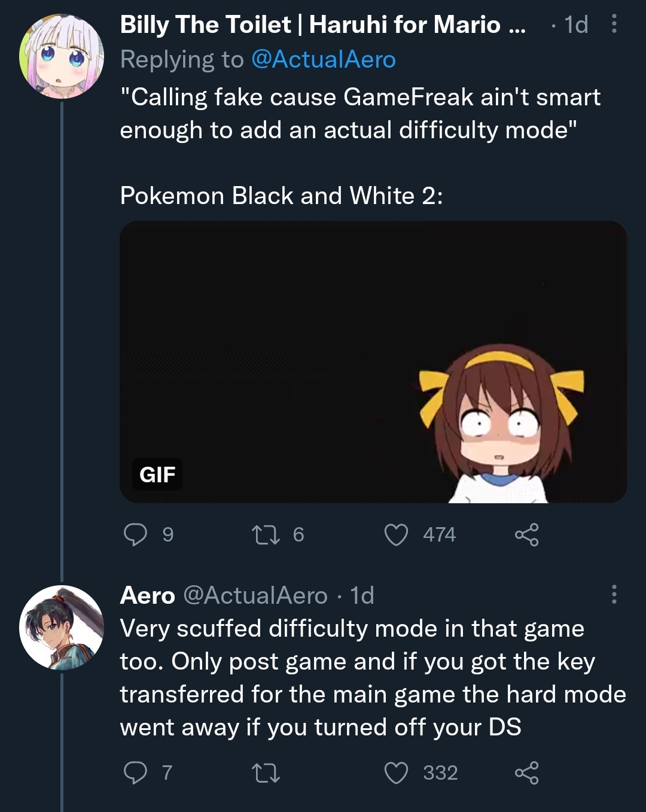This screenshot has height=812, width=646.
Task: Click the GIF badge label
Action: (x=157, y=475)
